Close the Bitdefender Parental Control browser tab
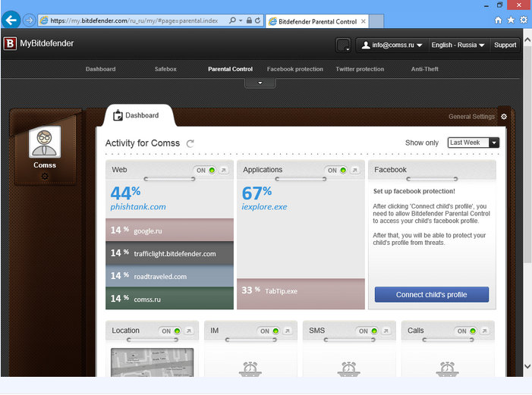Image resolution: width=532 pixels, height=395 pixels. click(x=364, y=22)
